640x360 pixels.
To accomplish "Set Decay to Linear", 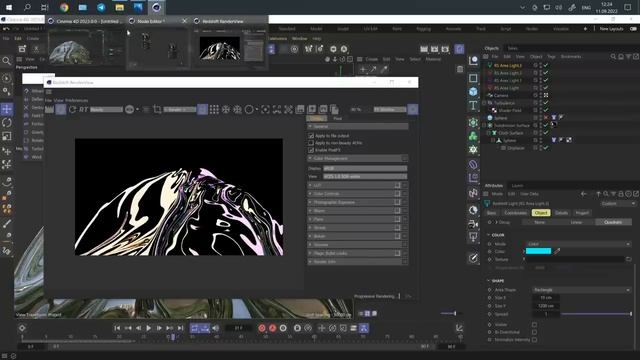I will tap(576, 222).
